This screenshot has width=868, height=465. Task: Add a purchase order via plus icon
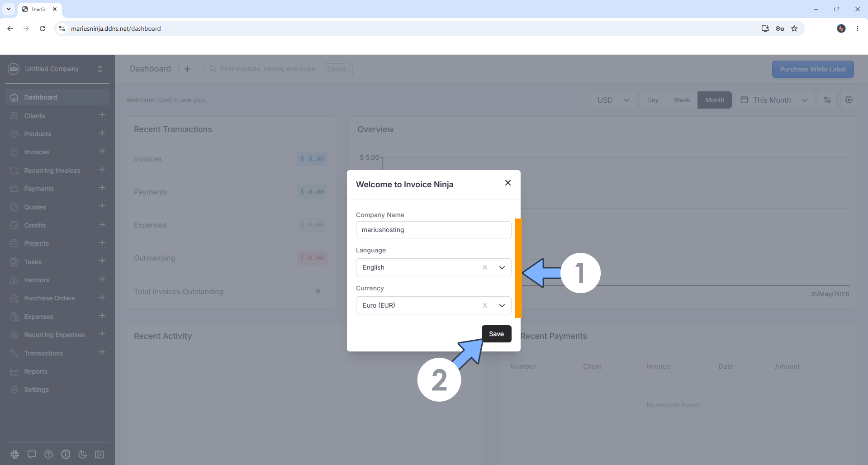102,297
